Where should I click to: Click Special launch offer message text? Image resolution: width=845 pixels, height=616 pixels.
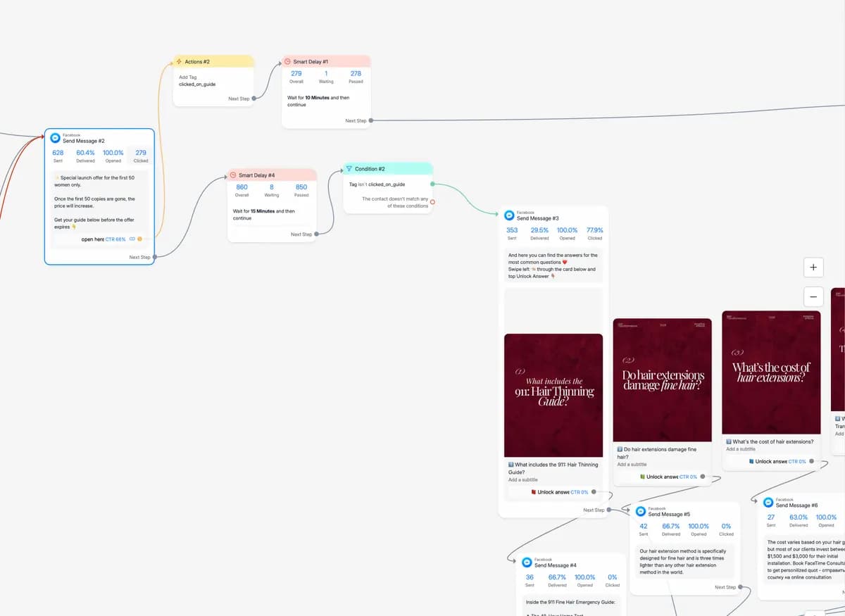tap(94, 202)
